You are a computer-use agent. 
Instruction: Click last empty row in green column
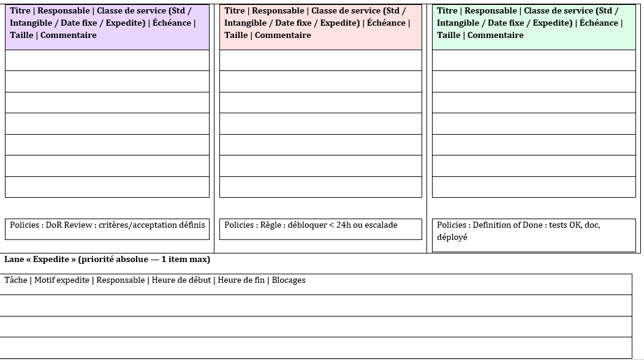tap(534, 187)
